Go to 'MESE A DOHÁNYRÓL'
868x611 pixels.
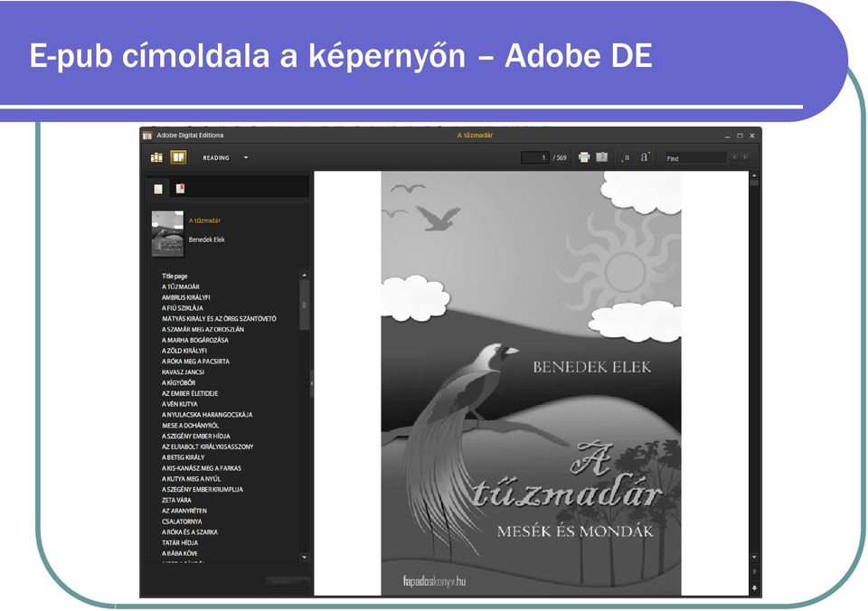click(191, 426)
